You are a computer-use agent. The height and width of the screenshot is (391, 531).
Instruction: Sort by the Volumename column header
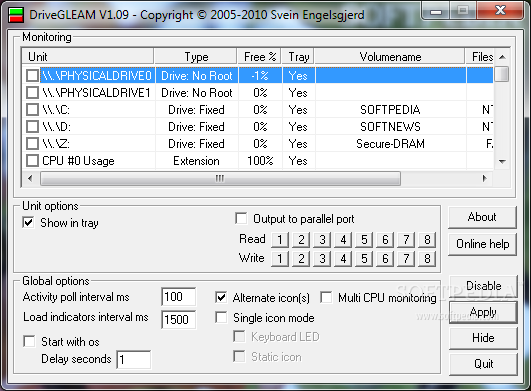point(390,57)
